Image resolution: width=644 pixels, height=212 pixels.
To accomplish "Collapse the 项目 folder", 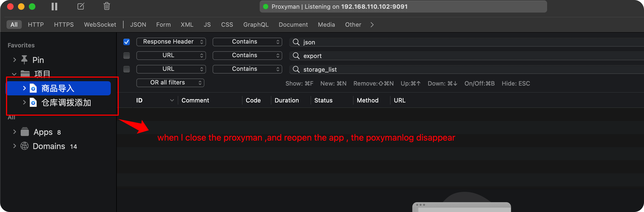I will (x=14, y=74).
